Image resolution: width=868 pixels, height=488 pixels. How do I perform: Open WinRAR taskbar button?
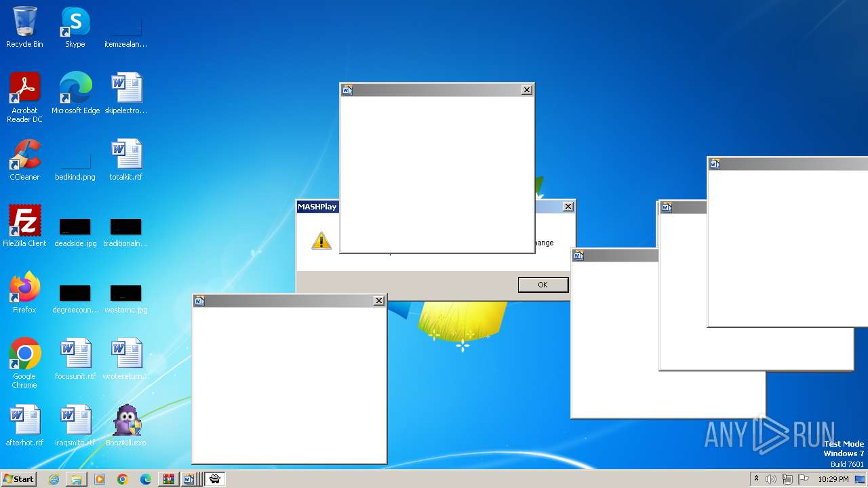(168, 479)
